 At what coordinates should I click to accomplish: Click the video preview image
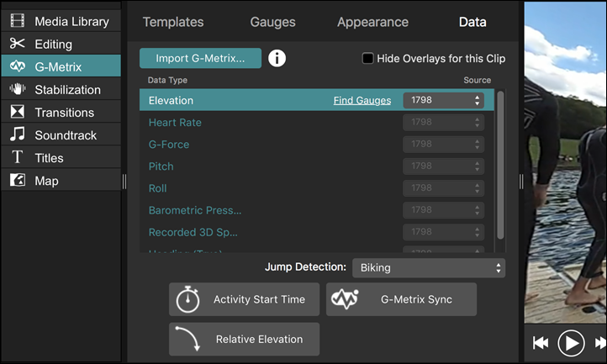[x=566, y=162]
